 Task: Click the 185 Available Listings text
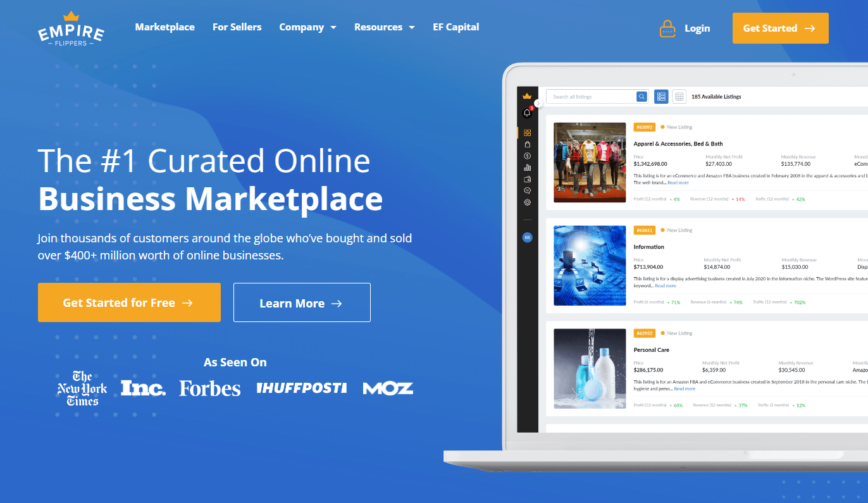click(716, 97)
